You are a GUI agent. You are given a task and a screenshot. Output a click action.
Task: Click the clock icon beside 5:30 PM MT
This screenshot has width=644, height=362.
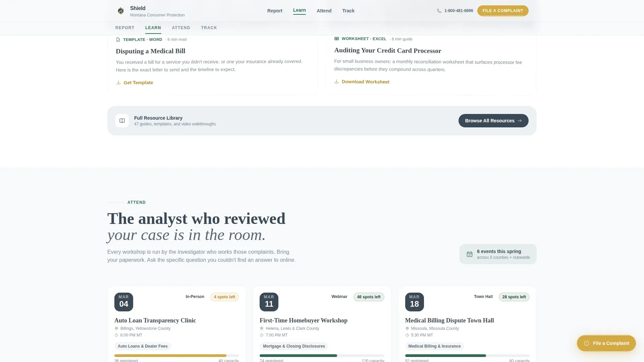(407, 335)
